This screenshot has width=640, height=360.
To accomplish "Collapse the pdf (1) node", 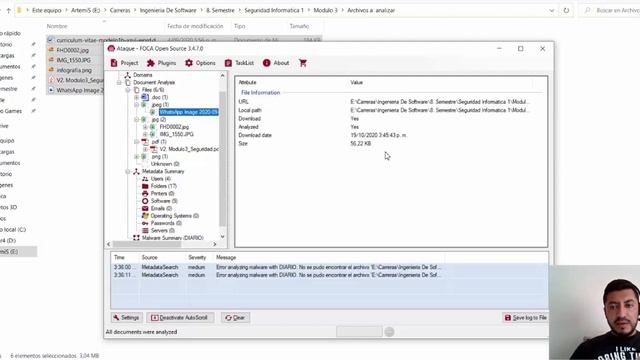I will click(x=137, y=142).
